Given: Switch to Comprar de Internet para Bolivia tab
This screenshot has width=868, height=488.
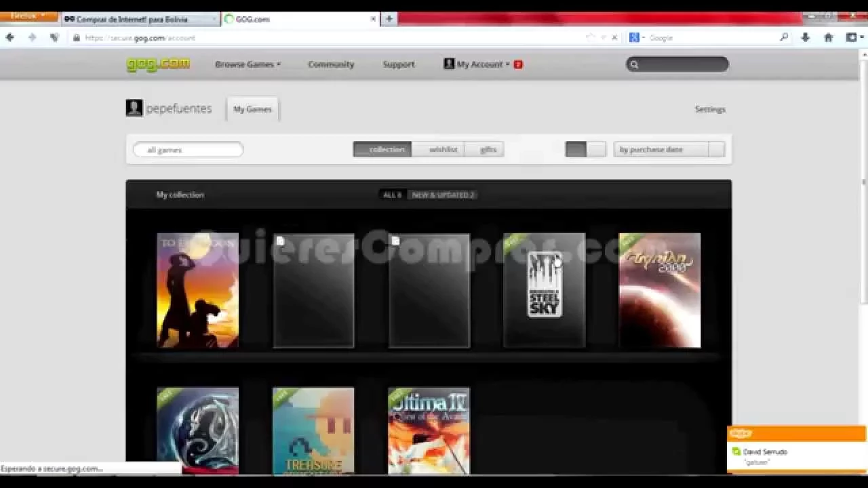Looking at the screenshot, I should click(x=140, y=19).
